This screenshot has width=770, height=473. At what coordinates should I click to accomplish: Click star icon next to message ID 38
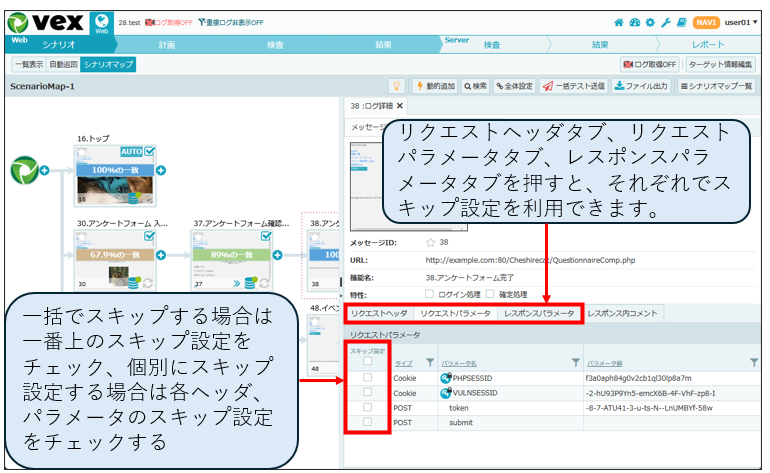coord(431,242)
